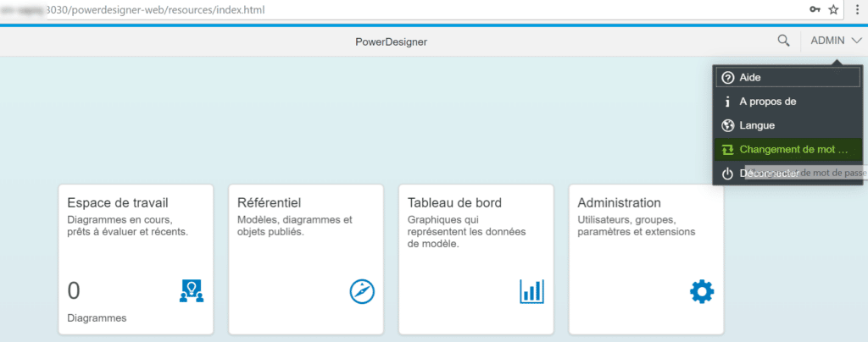Click the green password change arrows icon
The width and height of the screenshot is (868, 342).
728,150
